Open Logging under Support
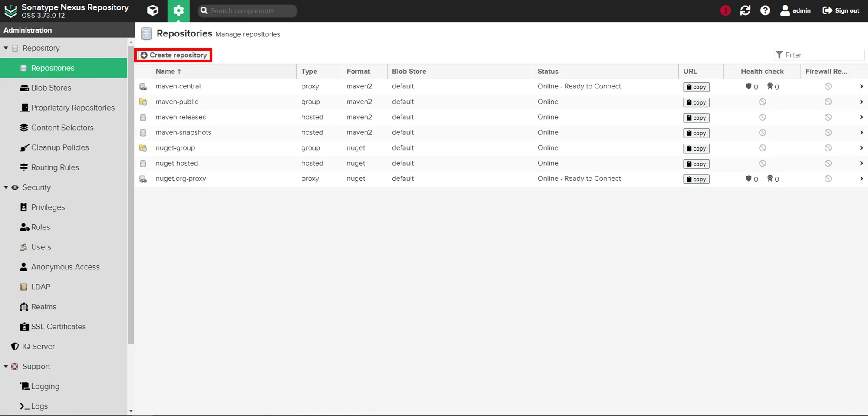 pos(39,387)
